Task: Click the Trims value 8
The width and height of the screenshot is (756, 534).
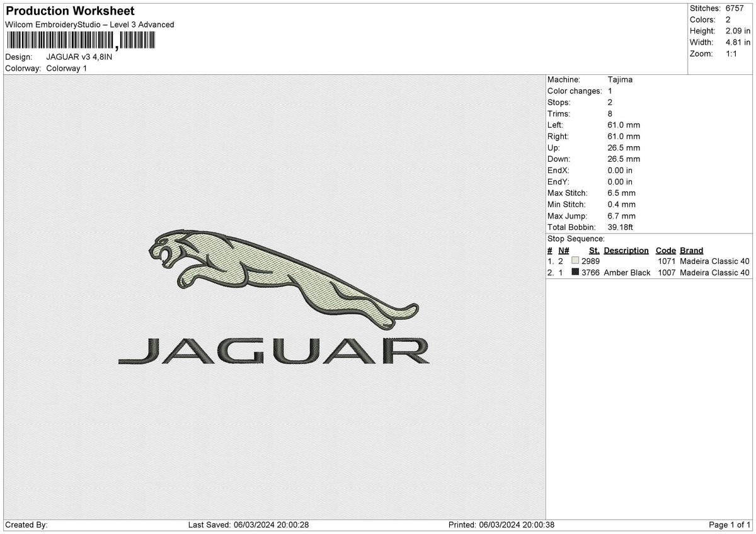Action: [x=610, y=113]
